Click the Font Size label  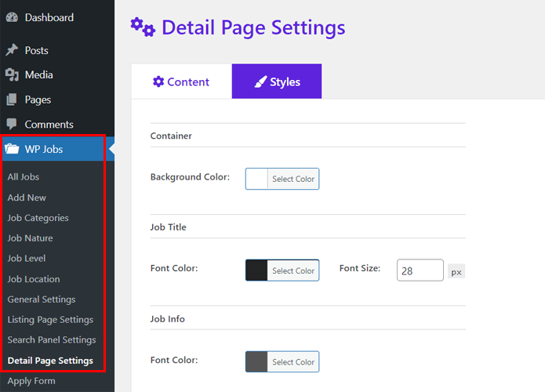point(360,268)
